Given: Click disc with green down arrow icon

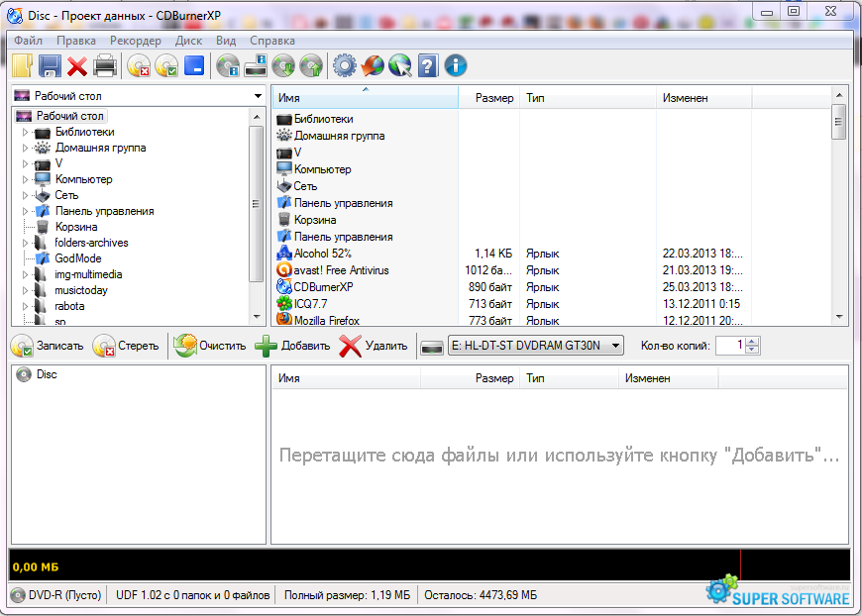Looking at the screenshot, I should tap(283, 65).
